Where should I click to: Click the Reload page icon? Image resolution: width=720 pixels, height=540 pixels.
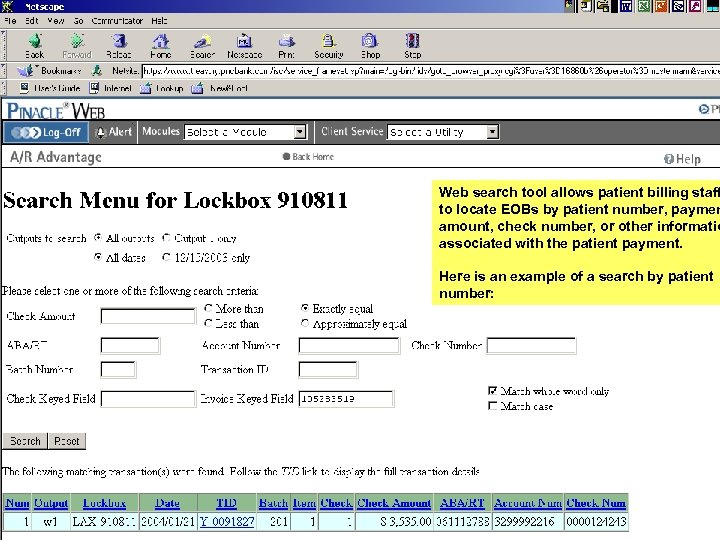119,41
